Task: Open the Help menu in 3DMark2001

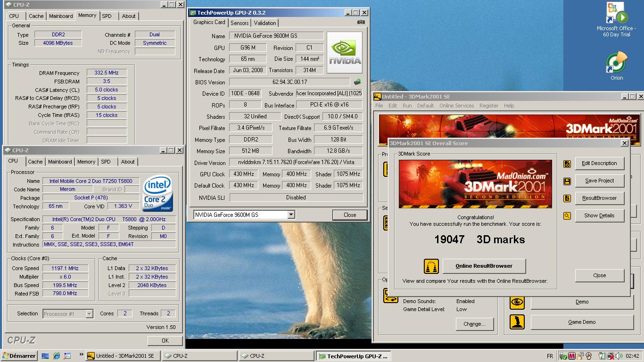Action: pos(509,106)
